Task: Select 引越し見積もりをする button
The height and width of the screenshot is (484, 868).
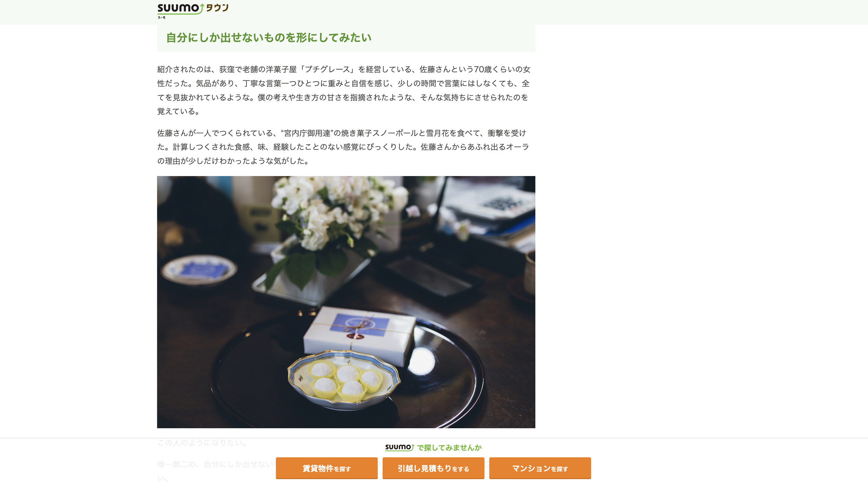Action: click(433, 468)
